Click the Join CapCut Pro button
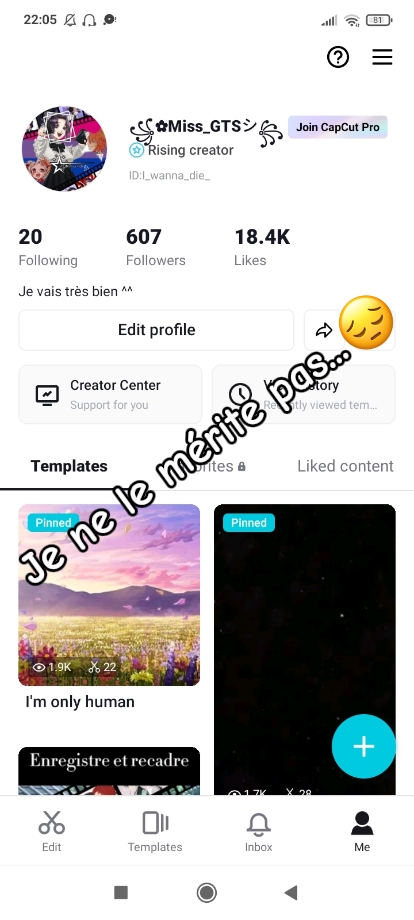 point(338,127)
